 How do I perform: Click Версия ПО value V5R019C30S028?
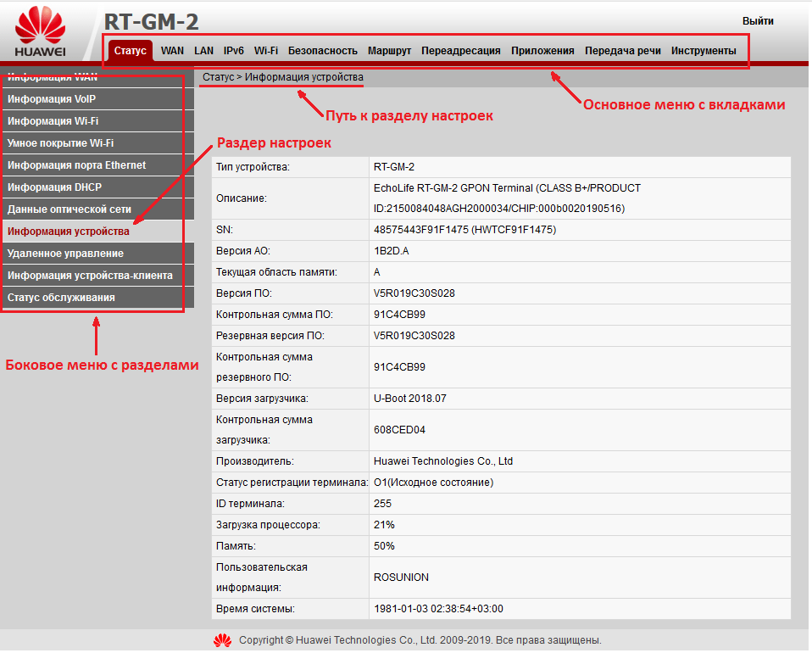point(414,293)
